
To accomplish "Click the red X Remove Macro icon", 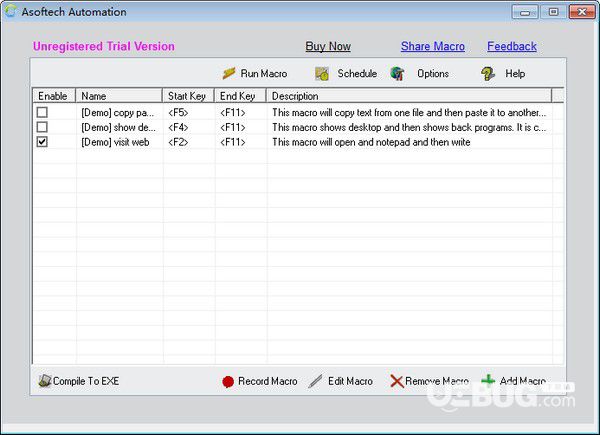I will 397,381.
